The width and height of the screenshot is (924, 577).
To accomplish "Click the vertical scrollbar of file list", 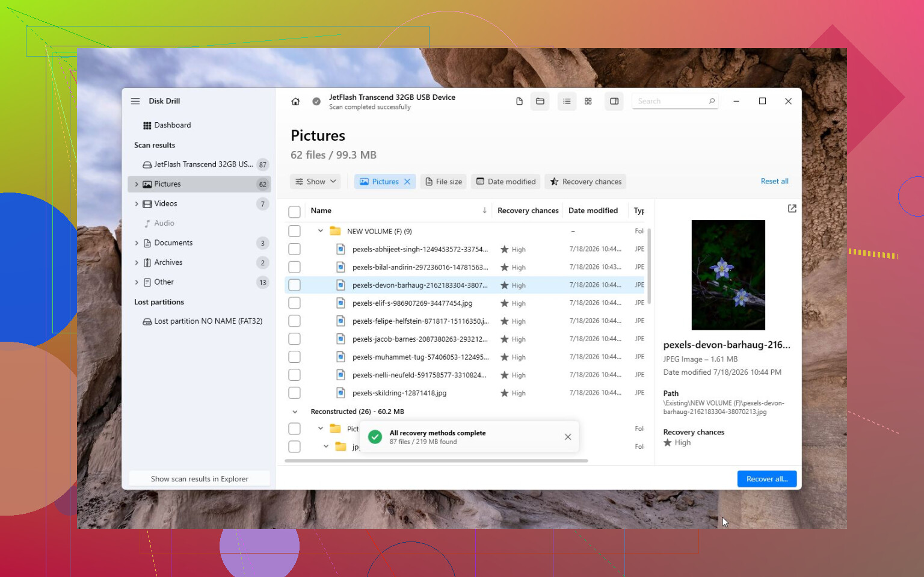I will coord(650,266).
